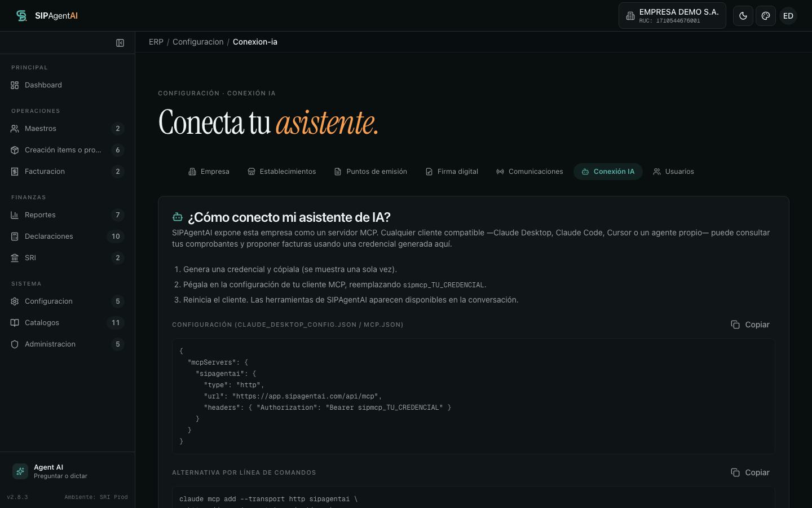The image size is (812, 508).
Task: Go to ERP breadcrumb
Action: 156,42
